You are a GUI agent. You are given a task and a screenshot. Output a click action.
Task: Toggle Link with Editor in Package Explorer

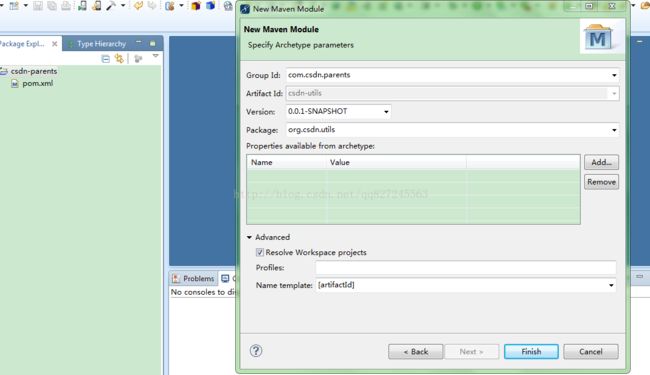(x=119, y=58)
